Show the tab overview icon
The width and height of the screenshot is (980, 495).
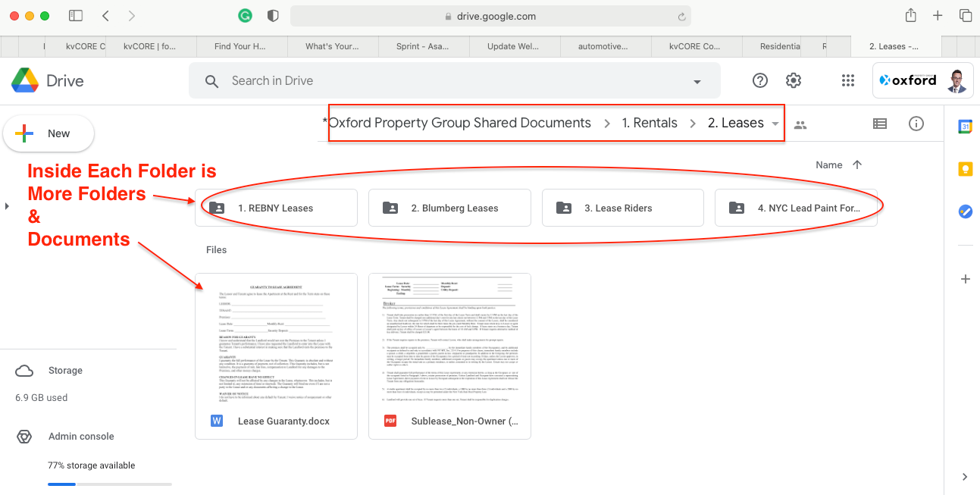pyautogui.click(x=966, y=16)
